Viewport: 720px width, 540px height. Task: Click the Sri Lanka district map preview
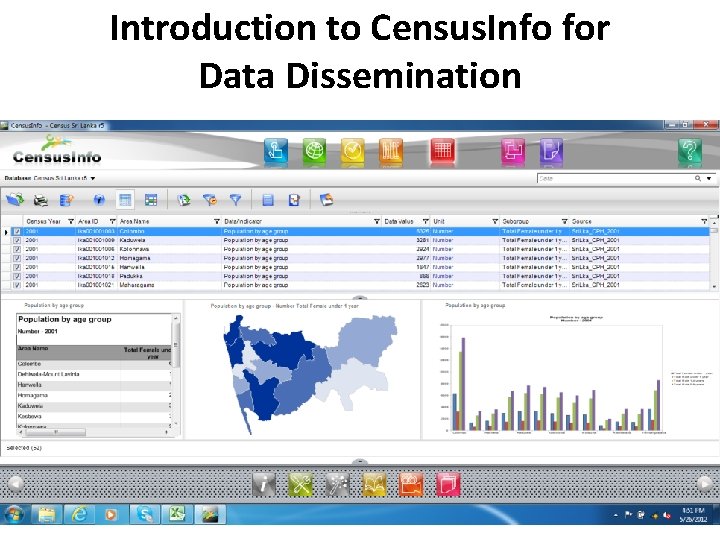coord(310,374)
